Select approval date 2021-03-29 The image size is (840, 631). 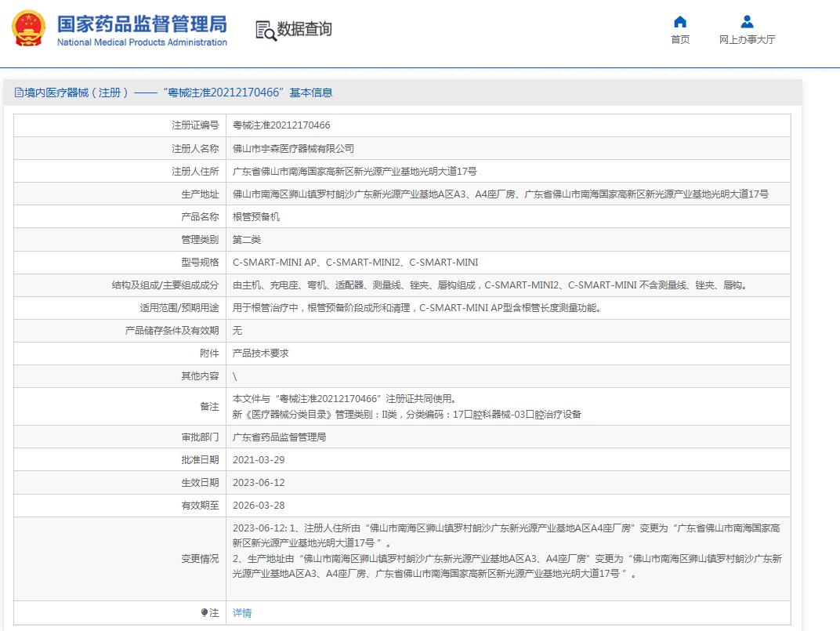[259, 460]
